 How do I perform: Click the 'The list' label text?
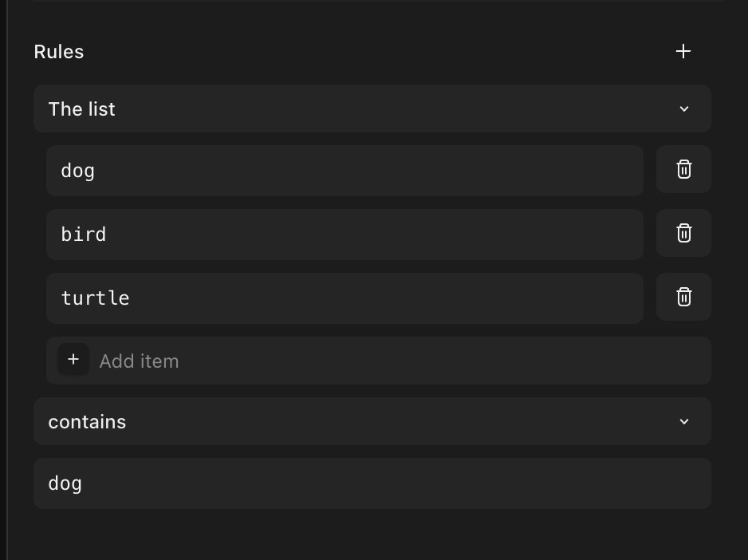[x=81, y=109]
